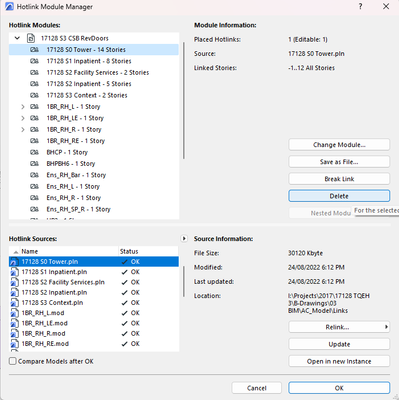Image resolution: width=399 pixels, height=400 pixels.
Task: Click the file icon for 1BR_RH_L.mod
Action: point(14,313)
